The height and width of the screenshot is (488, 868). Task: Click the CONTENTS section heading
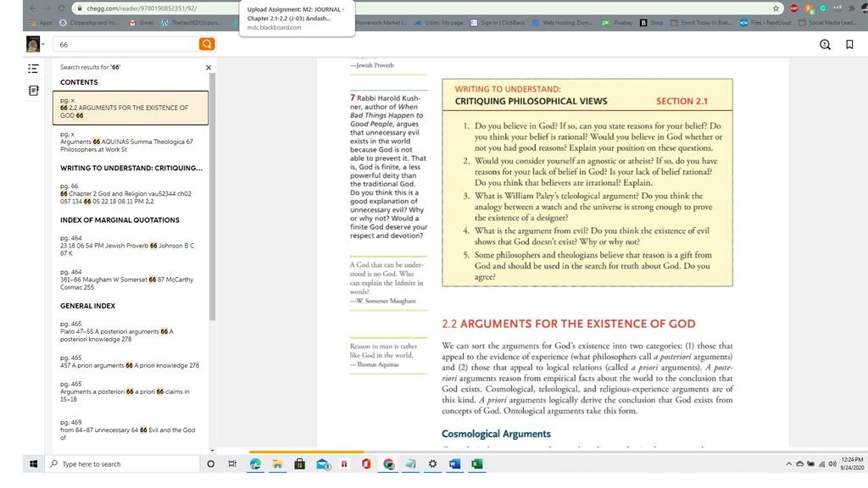pyautogui.click(x=79, y=82)
